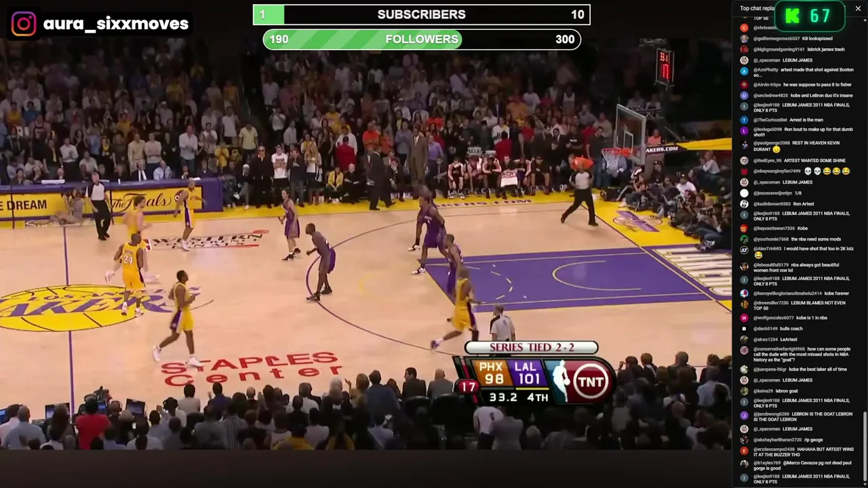Click @highgroundgaming9161's avatar
Viewport: 868px width, 488px height.
pyautogui.click(x=744, y=49)
